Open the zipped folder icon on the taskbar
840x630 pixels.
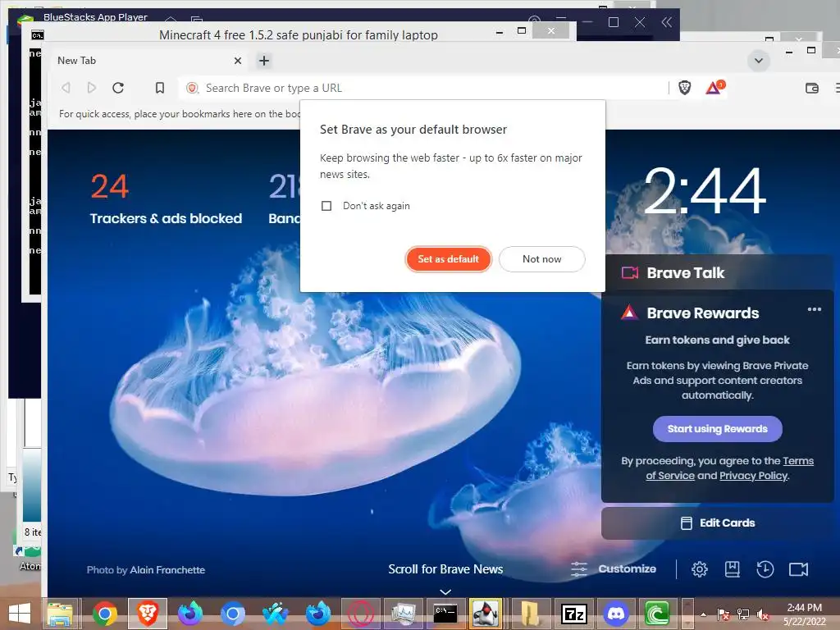click(529, 613)
